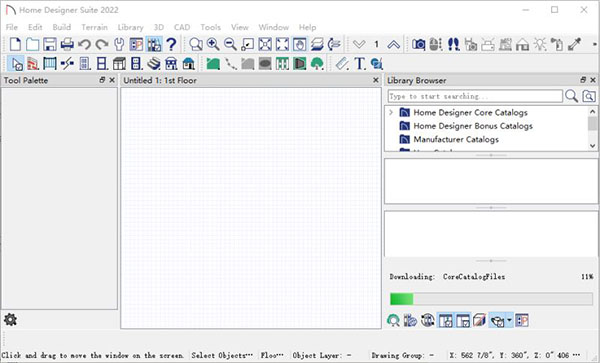Viewport: 600px width, 363px height.
Task: Close the Untitled 1: 1st Floor view
Action: tap(376, 80)
